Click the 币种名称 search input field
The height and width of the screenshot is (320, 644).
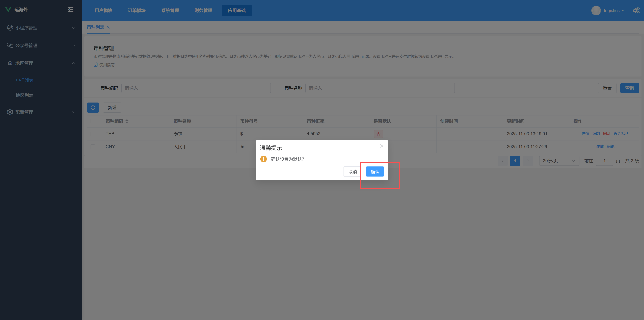click(380, 88)
